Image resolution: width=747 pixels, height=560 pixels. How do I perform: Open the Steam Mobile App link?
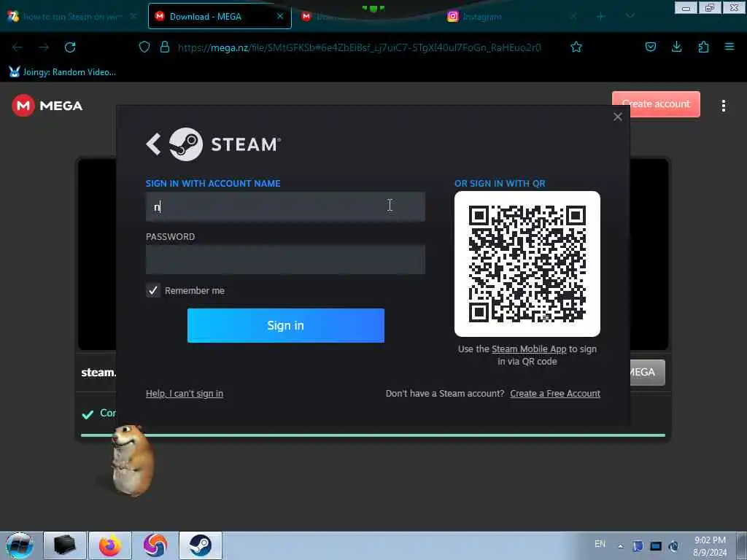click(x=529, y=349)
